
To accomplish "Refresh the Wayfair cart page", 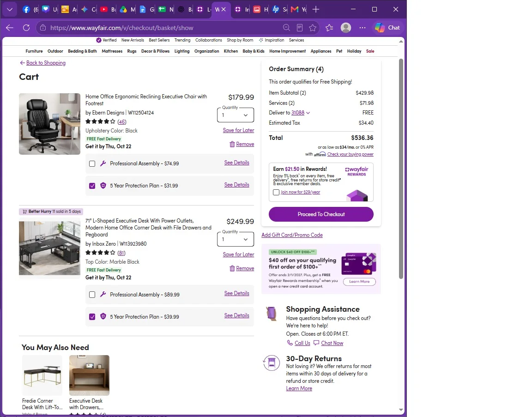I will coord(26,28).
